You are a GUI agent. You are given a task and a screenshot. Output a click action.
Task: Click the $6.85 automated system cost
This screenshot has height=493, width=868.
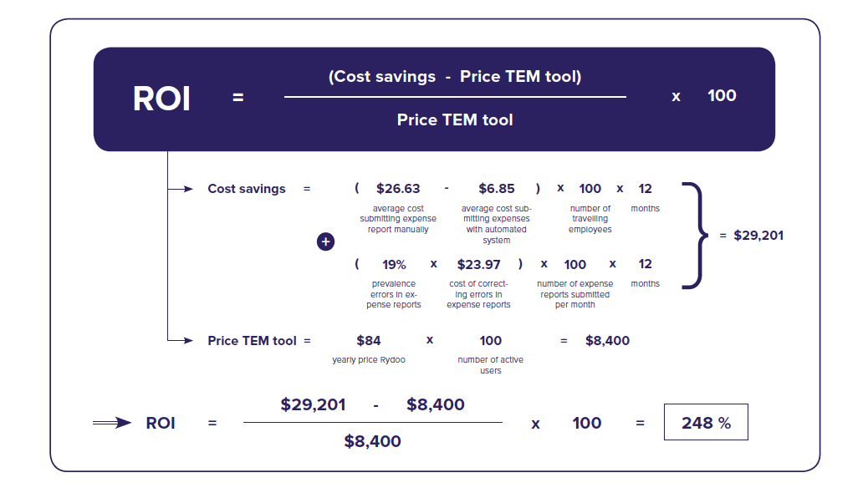(x=497, y=189)
